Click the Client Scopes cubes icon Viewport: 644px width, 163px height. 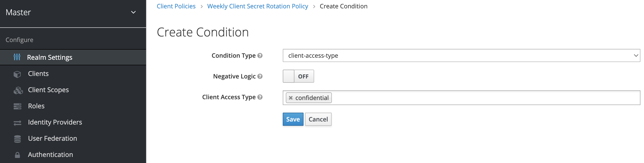[x=18, y=90]
